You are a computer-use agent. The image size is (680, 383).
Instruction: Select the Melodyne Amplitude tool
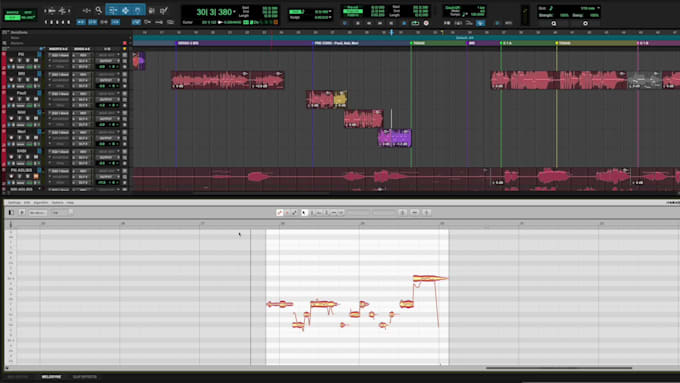coord(326,213)
